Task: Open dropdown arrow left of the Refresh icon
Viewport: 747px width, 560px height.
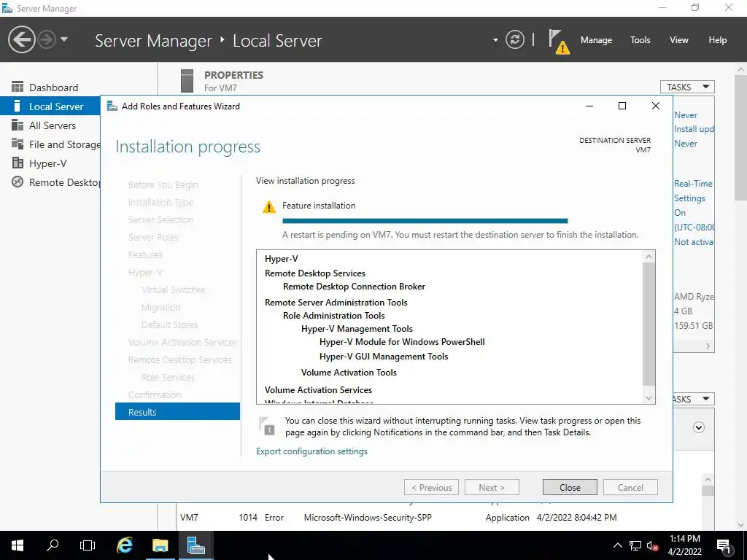Action: coord(495,40)
